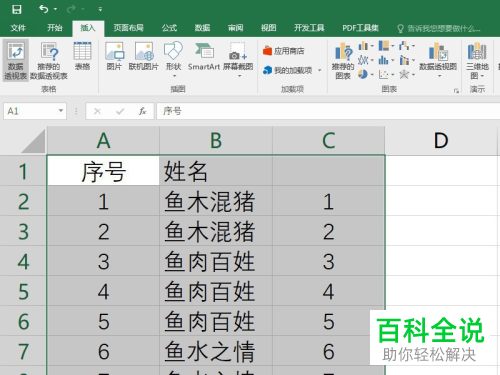Click the Save icon in title bar
500x375 pixels.
(17, 9)
